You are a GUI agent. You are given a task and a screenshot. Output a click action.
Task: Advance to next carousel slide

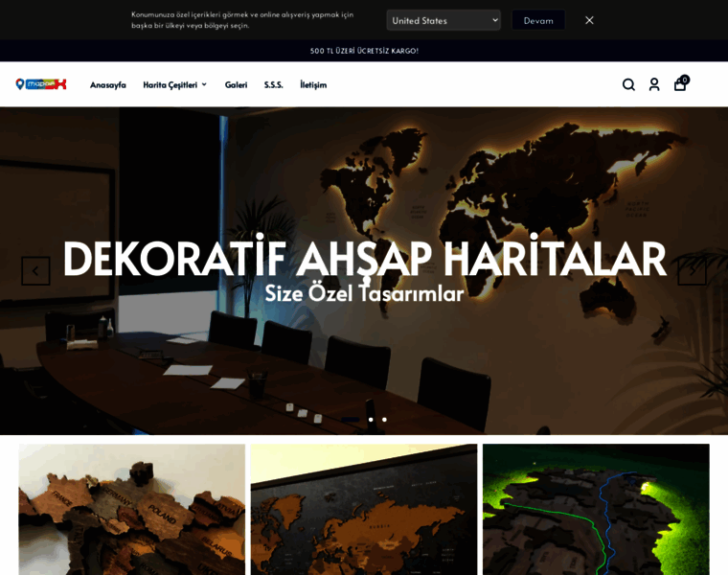(692, 271)
